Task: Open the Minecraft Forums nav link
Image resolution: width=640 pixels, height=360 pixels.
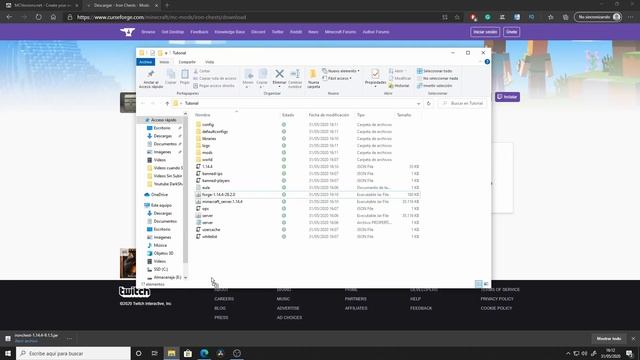Action: click(340, 32)
